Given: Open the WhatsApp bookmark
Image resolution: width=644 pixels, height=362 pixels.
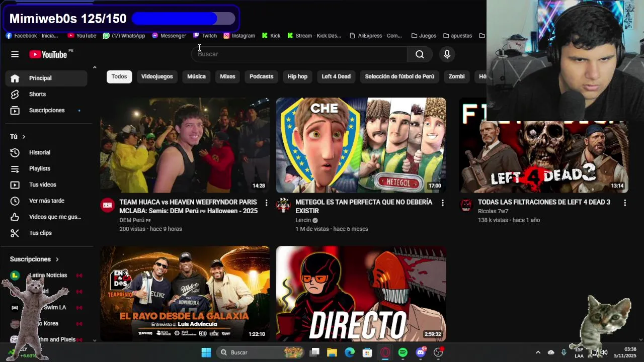Looking at the screenshot, I should click(124, 36).
